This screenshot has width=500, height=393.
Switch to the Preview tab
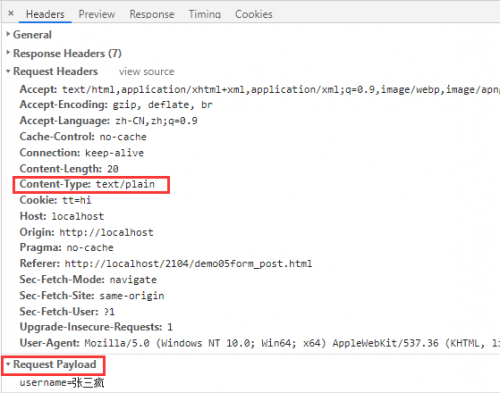pyautogui.click(x=97, y=14)
